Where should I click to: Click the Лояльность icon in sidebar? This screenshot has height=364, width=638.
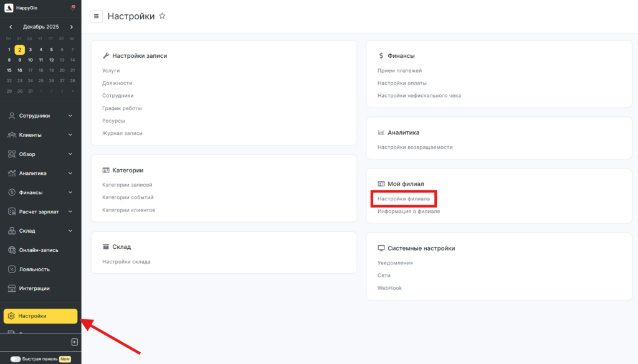click(x=12, y=269)
